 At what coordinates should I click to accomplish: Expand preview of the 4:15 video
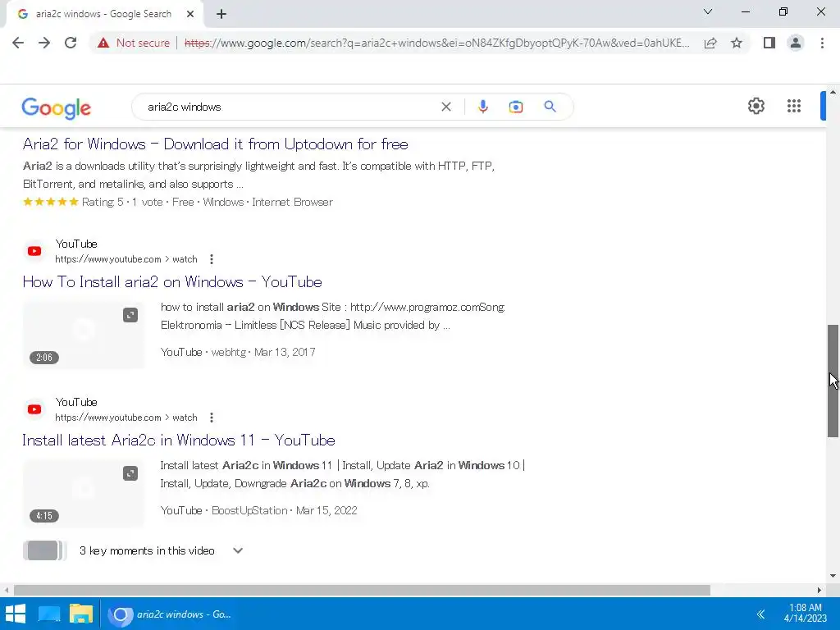pyautogui.click(x=130, y=473)
